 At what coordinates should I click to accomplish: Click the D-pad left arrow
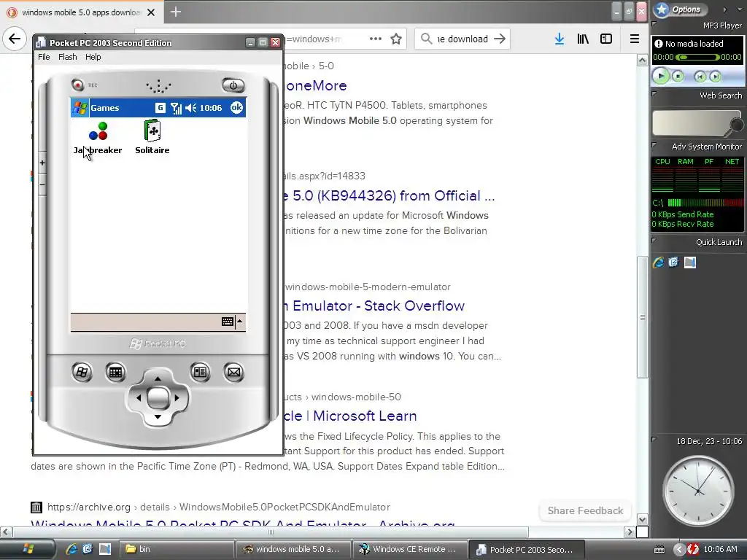138,397
